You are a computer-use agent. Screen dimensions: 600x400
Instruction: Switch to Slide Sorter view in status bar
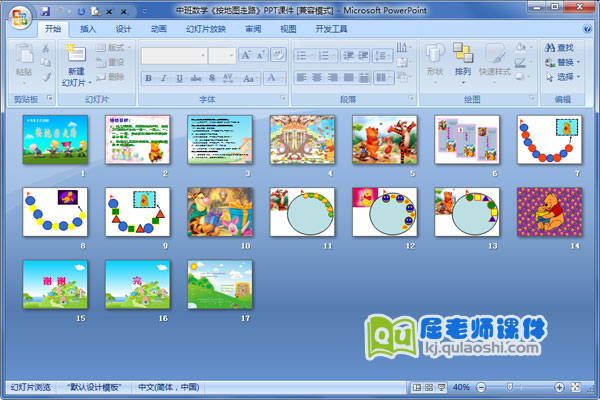pos(429,387)
